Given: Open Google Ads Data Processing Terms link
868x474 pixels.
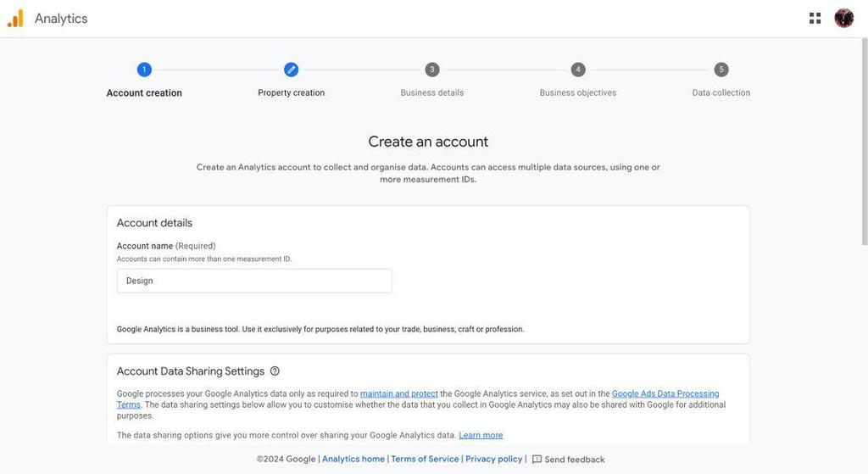Looking at the screenshot, I should (x=665, y=394).
